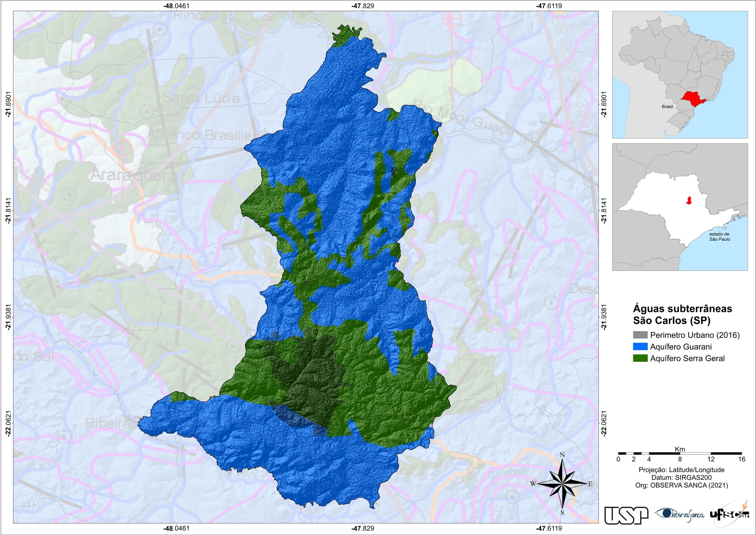Click the gray Perimetro Urbano legend swatch
The height and width of the screenshot is (535, 756).
640,335
